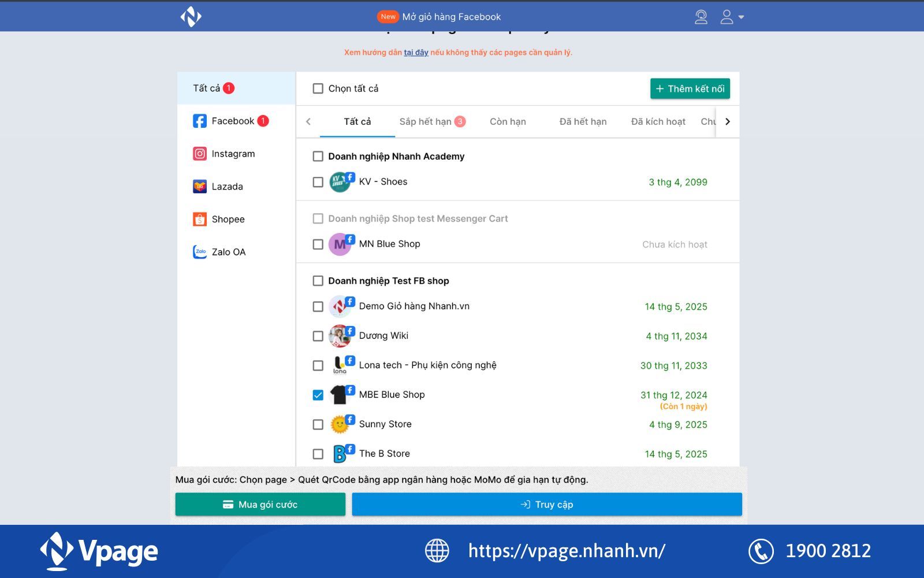Click the Lazada icon in sidebar
This screenshot has width=924, height=578.
click(200, 186)
